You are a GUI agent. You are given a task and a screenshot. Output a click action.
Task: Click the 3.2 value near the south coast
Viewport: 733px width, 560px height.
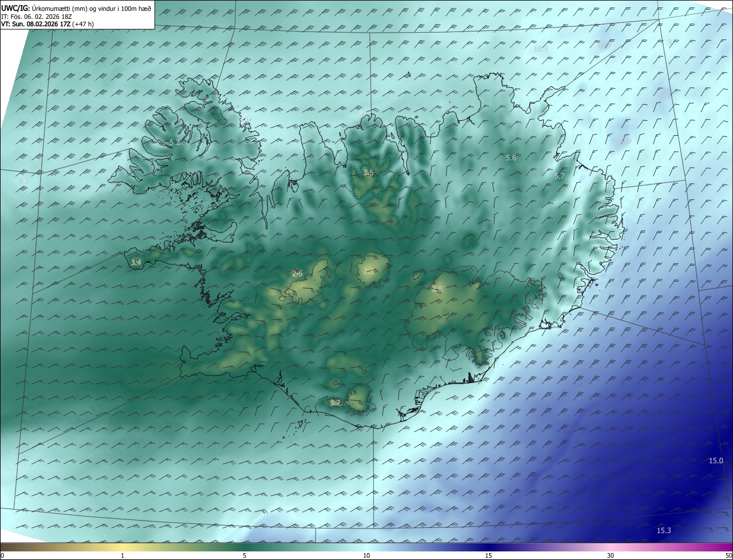pos(335,403)
